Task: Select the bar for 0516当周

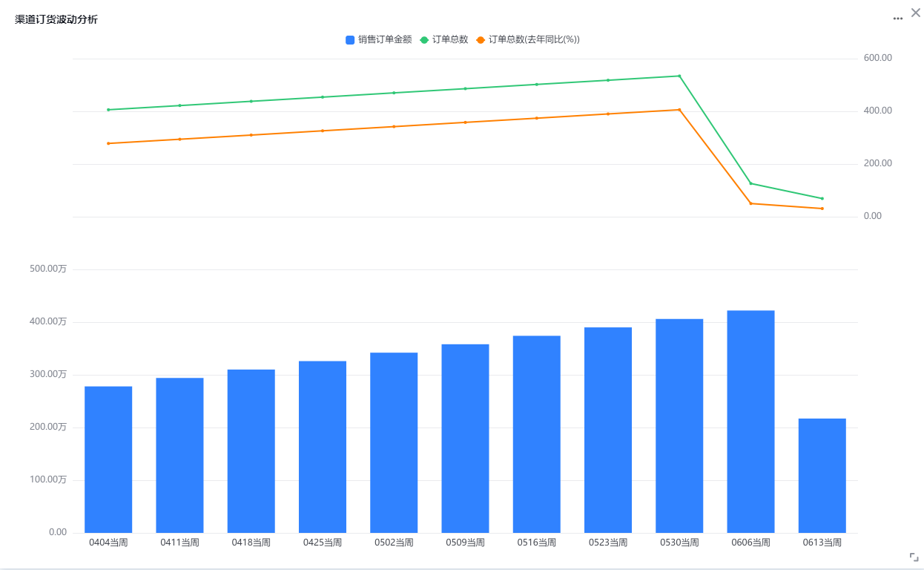Action: point(537,434)
